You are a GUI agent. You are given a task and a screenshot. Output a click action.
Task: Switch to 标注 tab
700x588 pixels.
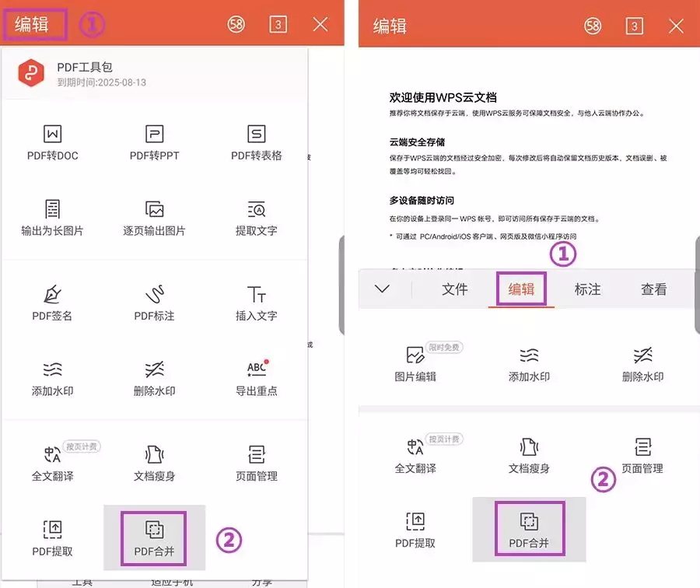[587, 289]
